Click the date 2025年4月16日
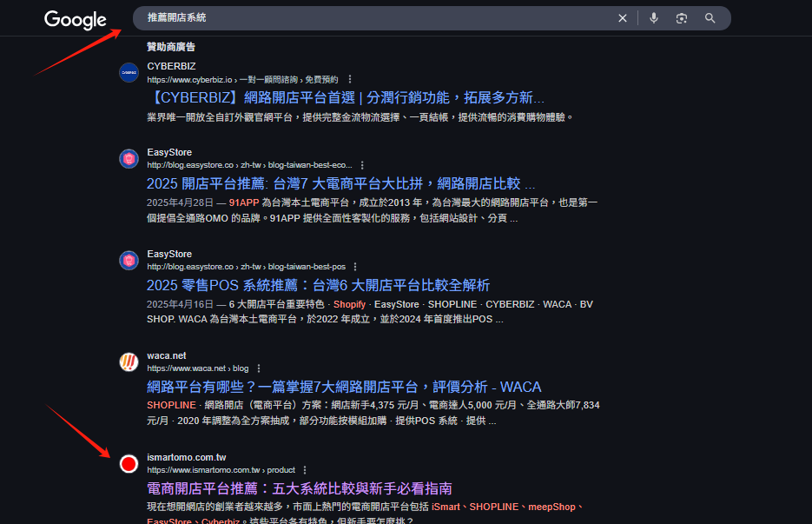The height and width of the screenshot is (524, 812). (180, 304)
